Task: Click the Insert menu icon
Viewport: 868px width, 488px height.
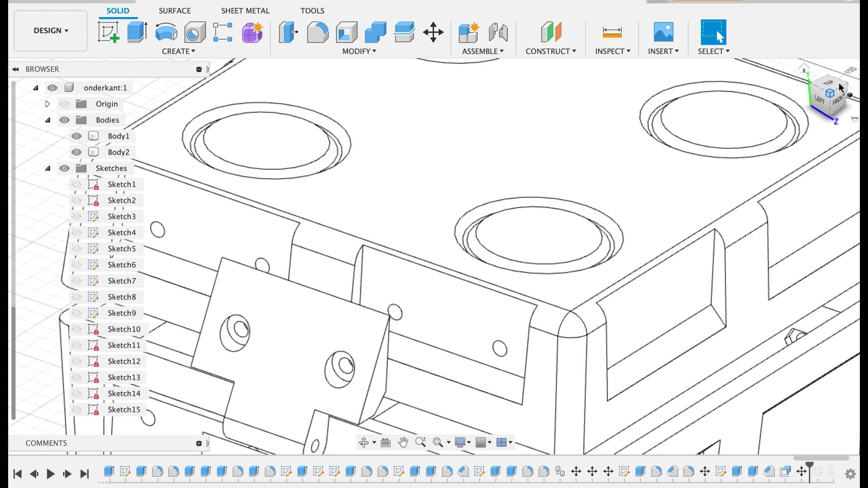Action: (x=664, y=33)
